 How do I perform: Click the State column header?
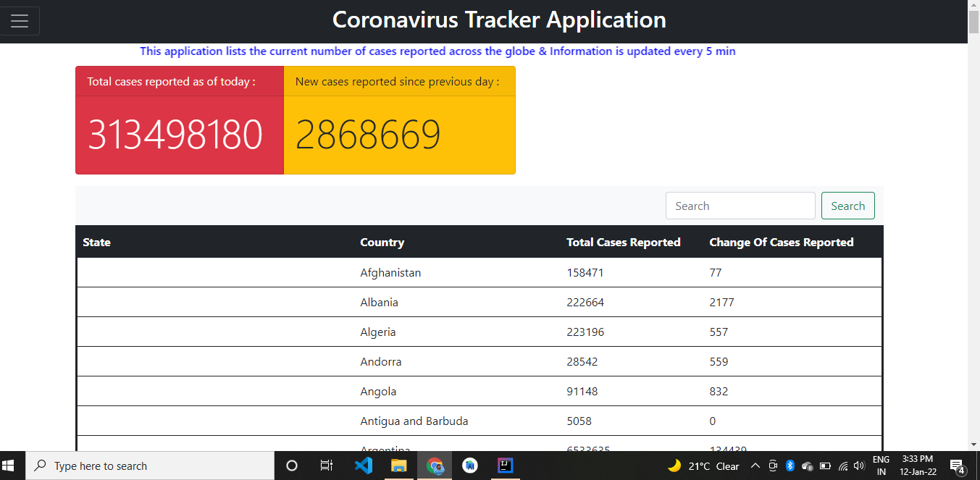tap(97, 243)
